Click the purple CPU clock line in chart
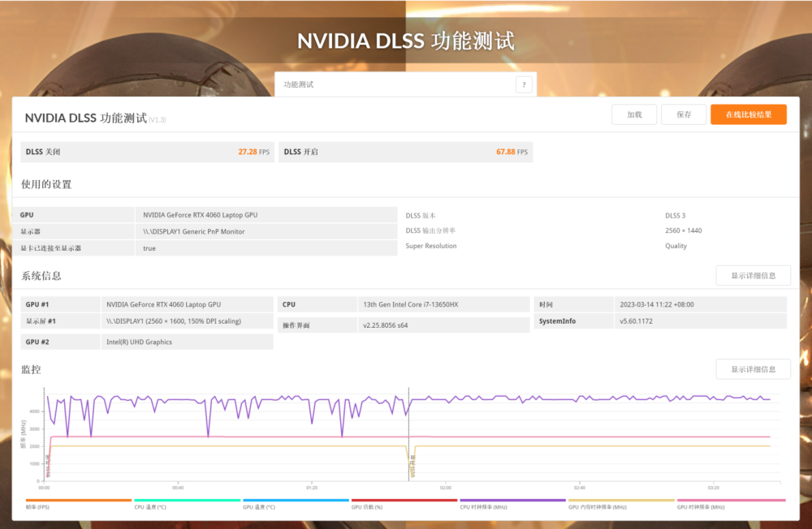This screenshot has width=812, height=529. [568, 398]
